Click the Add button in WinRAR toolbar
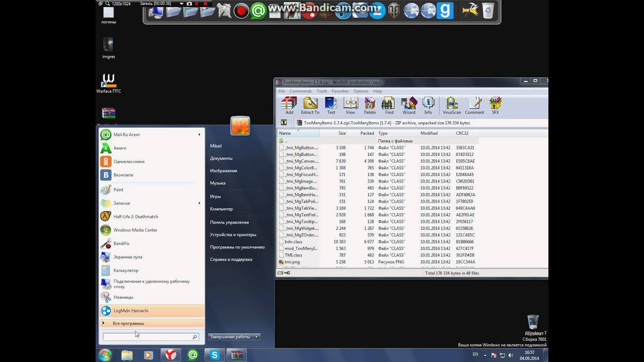This screenshot has height=362, width=644. [289, 106]
